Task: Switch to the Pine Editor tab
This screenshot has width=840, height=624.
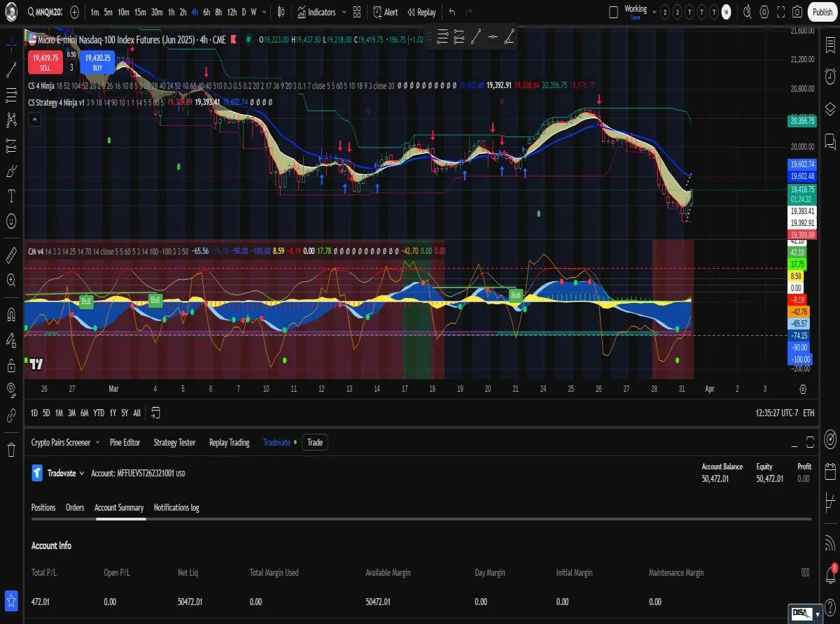Action: tap(125, 442)
